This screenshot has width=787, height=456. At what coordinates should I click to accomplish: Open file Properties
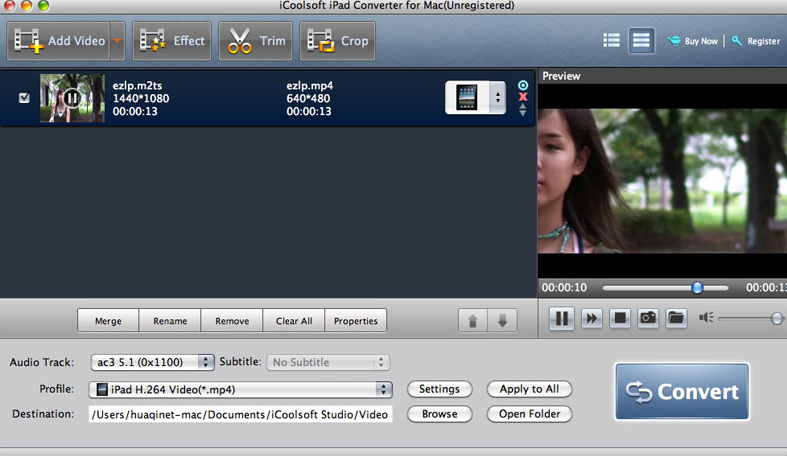click(355, 321)
